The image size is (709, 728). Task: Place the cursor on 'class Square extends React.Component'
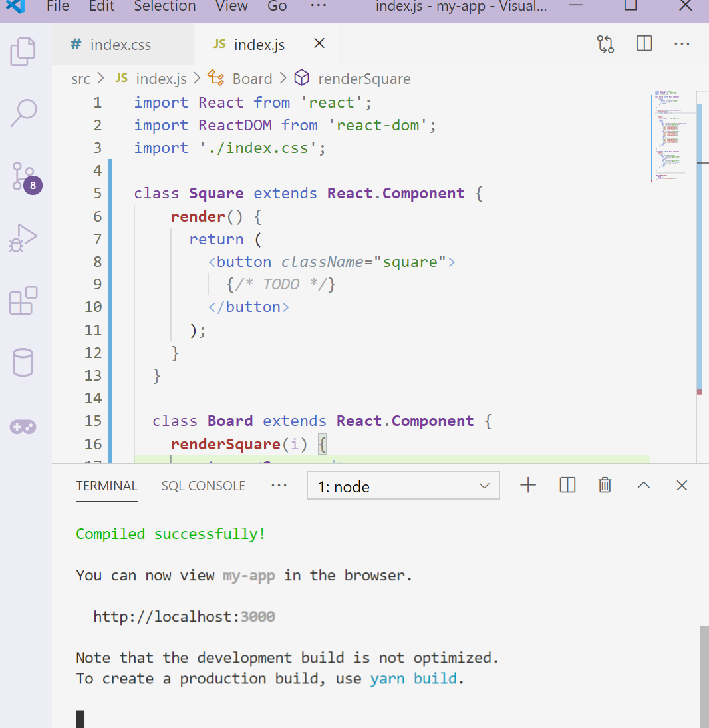(308, 193)
